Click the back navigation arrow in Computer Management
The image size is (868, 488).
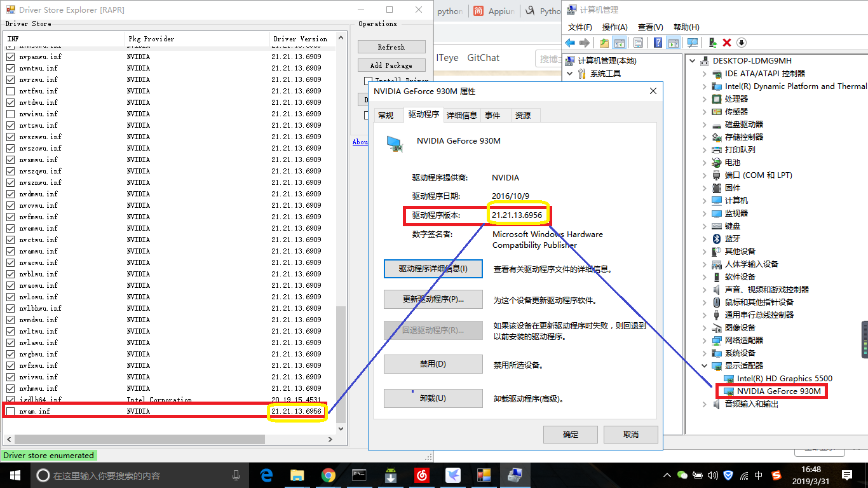(x=569, y=43)
